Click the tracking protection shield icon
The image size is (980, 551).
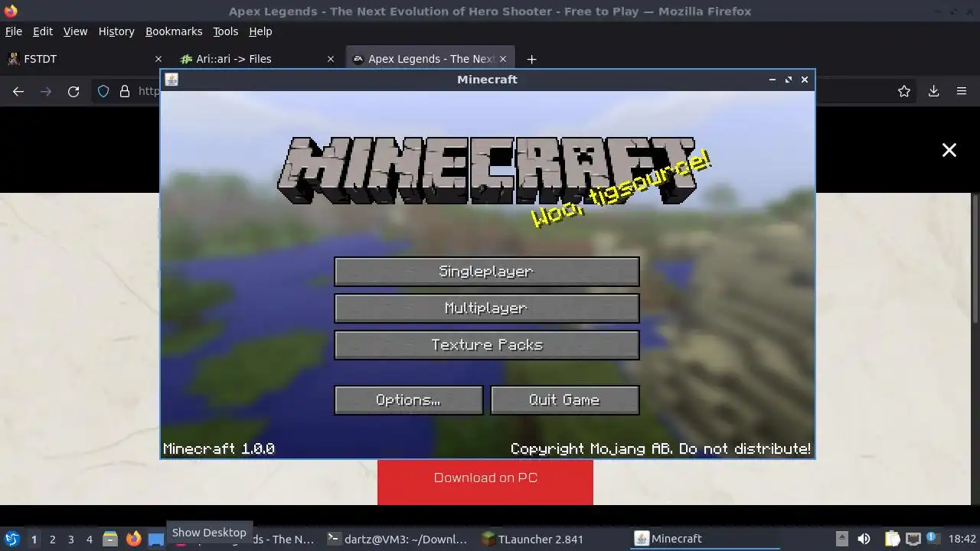coord(103,91)
